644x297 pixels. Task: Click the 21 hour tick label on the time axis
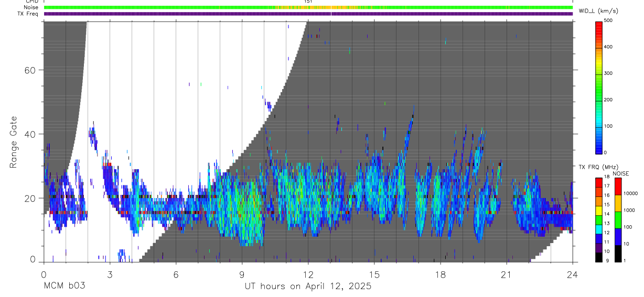tap(506, 274)
